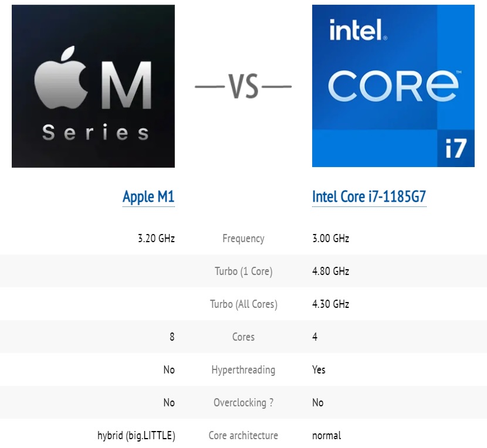
Task: Click the hybrid (big.LITTLE) value
Action: (136, 436)
